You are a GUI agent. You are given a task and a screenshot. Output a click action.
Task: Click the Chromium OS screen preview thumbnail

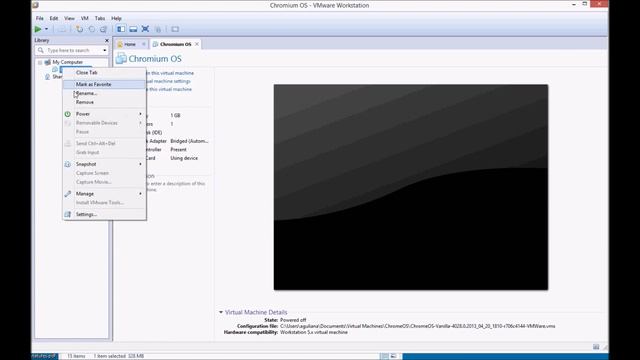(x=411, y=187)
